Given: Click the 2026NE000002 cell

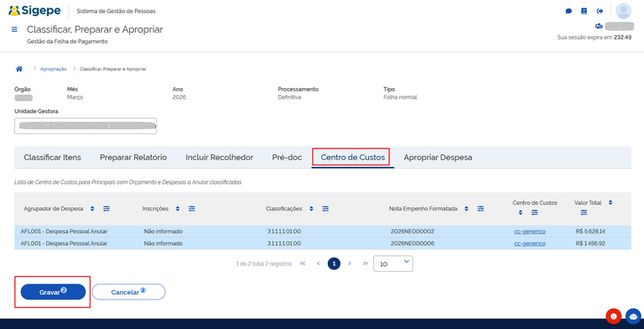Looking at the screenshot, I should (x=413, y=232).
